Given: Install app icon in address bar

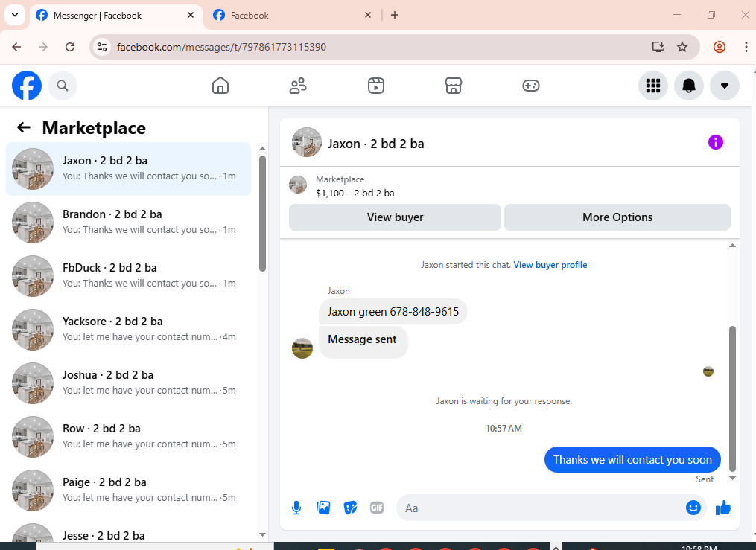Looking at the screenshot, I should (658, 47).
